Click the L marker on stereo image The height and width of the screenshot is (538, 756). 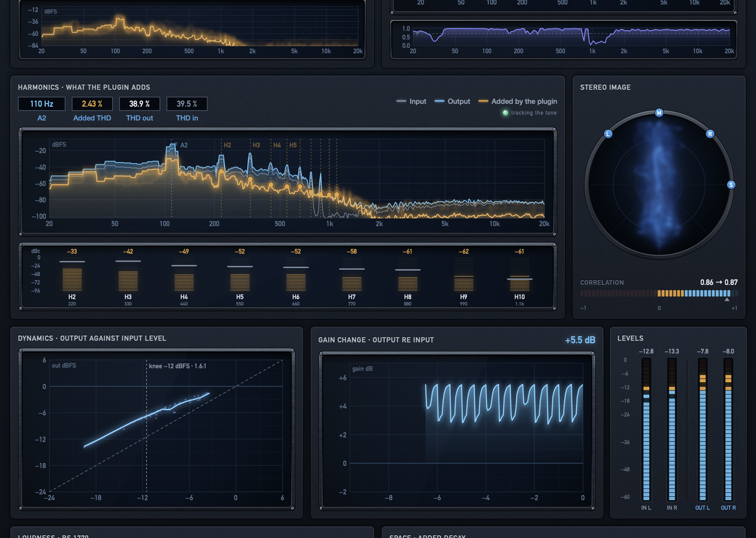click(x=608, y=134)
